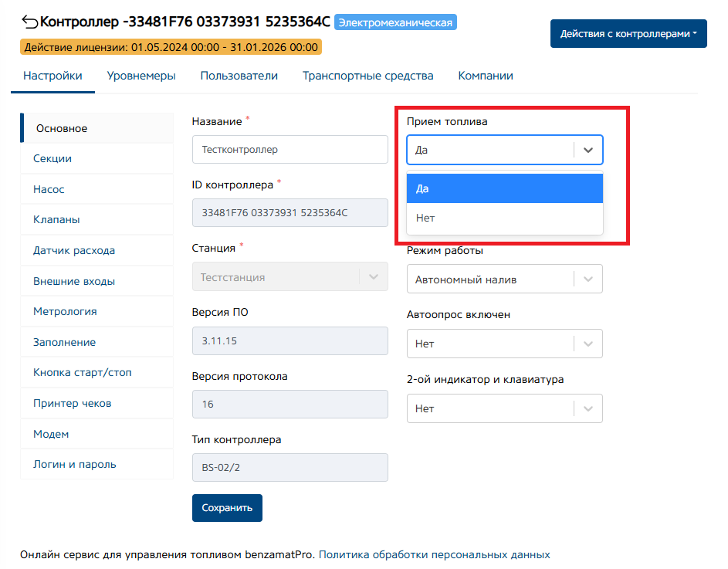Open the Компании tab
This screenshot has width=728, height=569.
pos(486,76)
